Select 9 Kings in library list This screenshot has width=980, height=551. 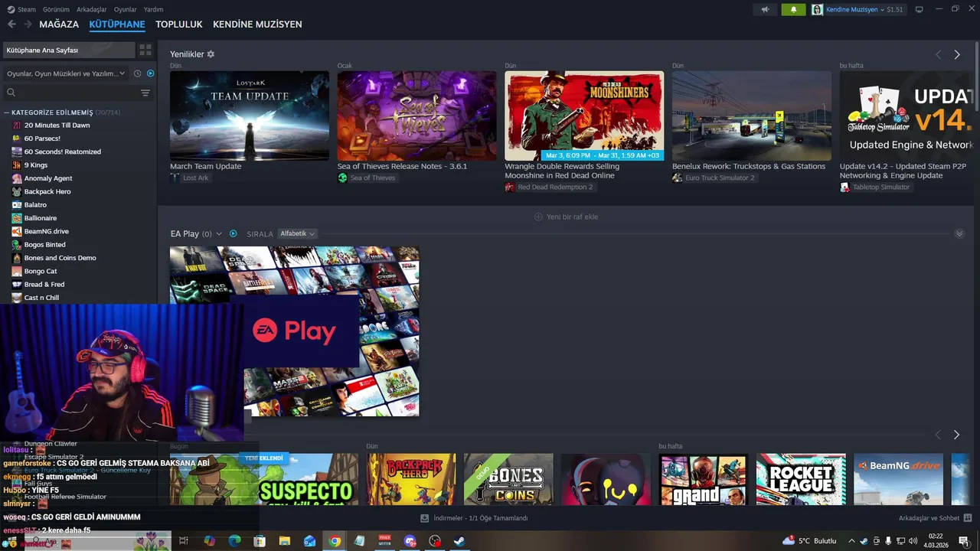(35, 165)
